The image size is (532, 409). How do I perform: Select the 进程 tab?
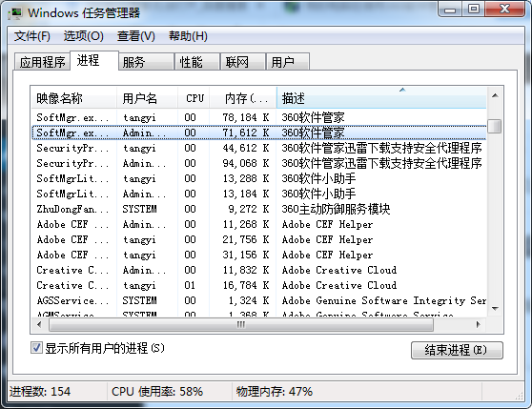point(94,60)
